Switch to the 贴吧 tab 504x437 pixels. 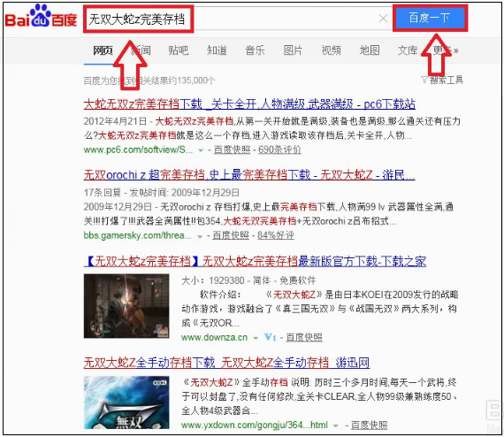point(179,50)
